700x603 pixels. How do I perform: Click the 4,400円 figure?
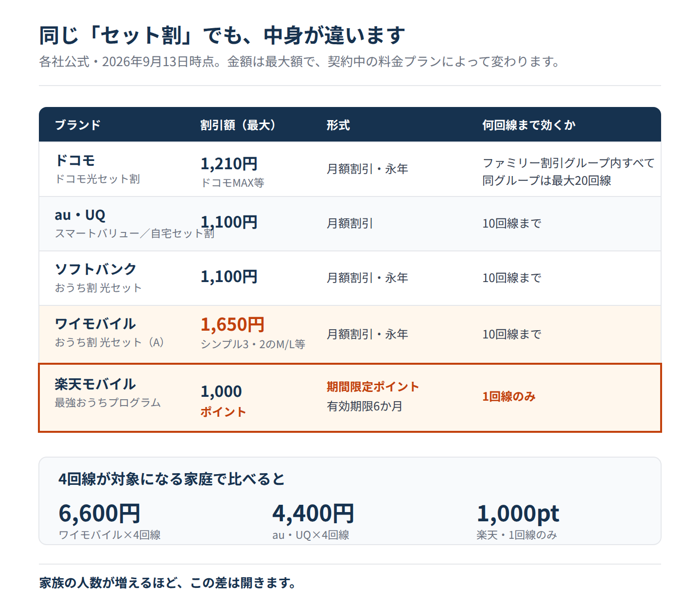313,513
